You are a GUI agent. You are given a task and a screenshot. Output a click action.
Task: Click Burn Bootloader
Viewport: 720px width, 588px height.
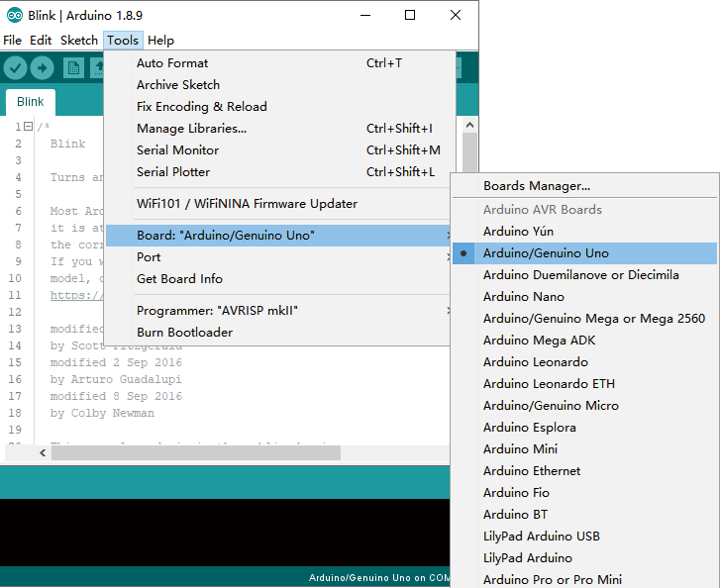(280, 333)
